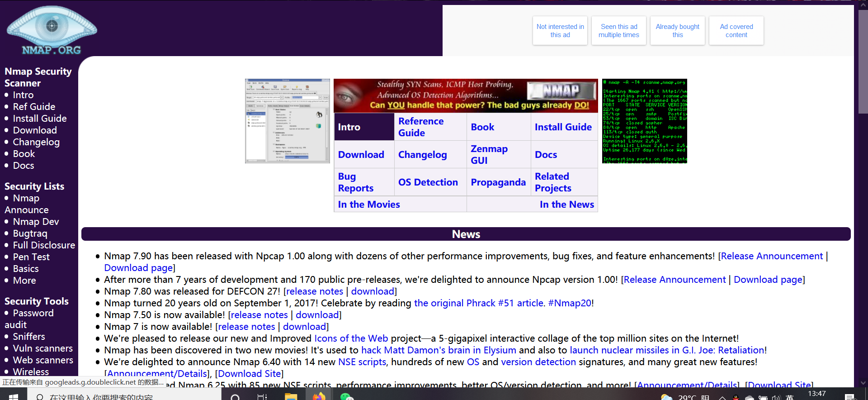Open Icons of the Web project link

(x=351, y=338)
